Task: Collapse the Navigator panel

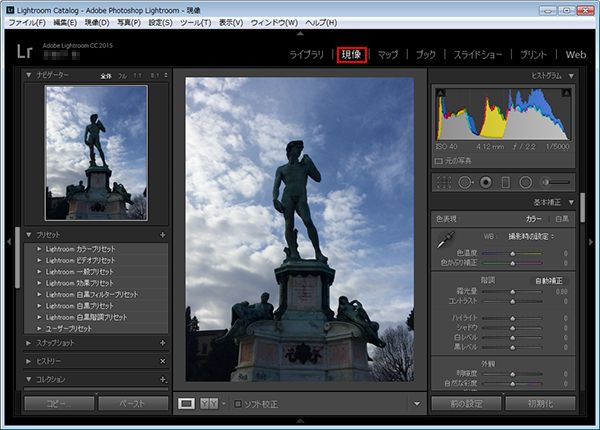Action: point(28,75)
